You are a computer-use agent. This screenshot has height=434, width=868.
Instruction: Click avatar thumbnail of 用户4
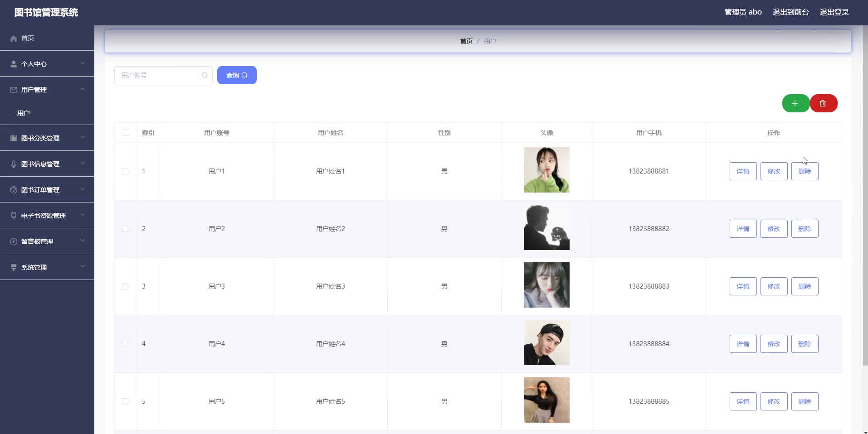(547, 342)
